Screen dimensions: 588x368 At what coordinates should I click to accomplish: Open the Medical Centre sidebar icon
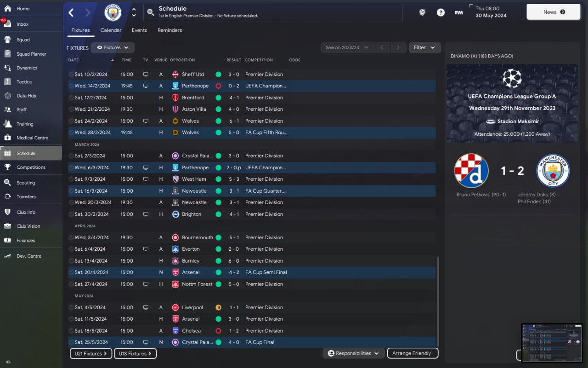pyautogui.click(x=7, y=138)
